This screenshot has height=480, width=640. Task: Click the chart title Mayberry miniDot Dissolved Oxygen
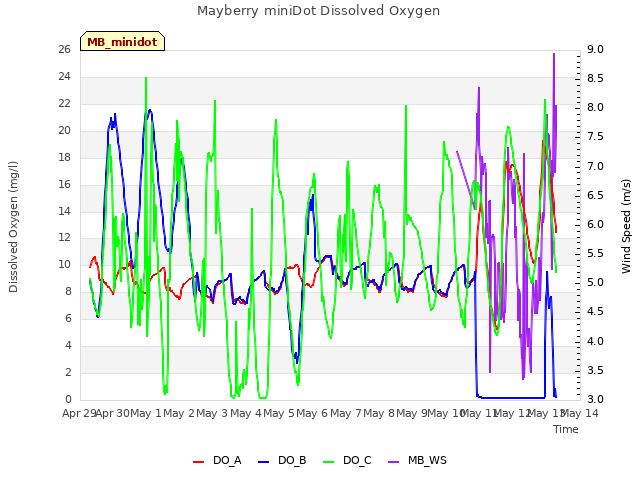coord(318,11)
